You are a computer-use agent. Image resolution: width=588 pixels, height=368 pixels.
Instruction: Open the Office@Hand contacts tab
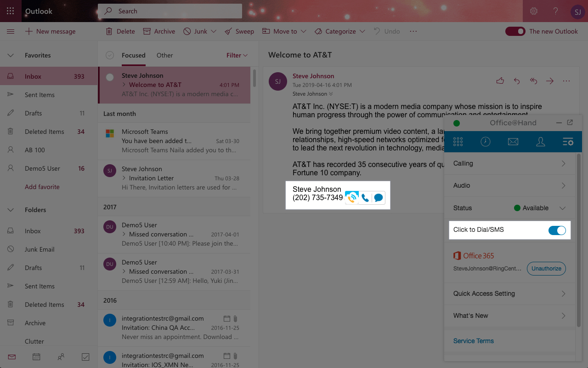pyautogui.click(x=541, y=142)
